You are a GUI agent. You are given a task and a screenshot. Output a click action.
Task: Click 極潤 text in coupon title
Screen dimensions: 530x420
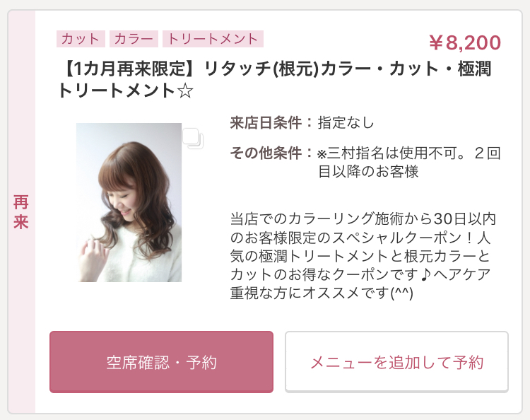(x=475, y=69)
